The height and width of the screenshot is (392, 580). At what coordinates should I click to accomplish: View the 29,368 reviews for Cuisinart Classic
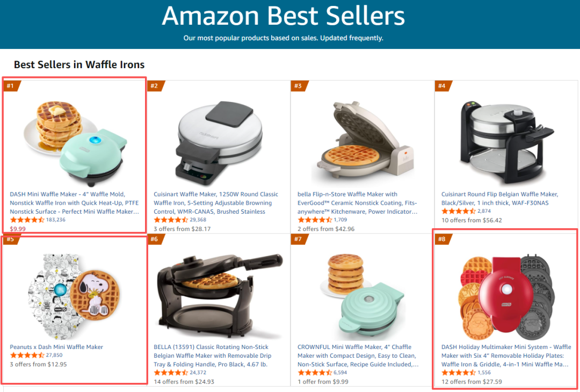198,220
